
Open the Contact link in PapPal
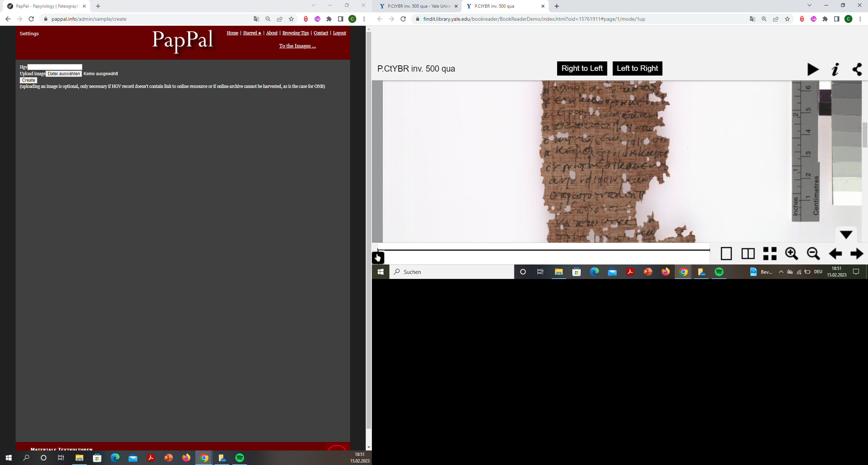point(321,33)
